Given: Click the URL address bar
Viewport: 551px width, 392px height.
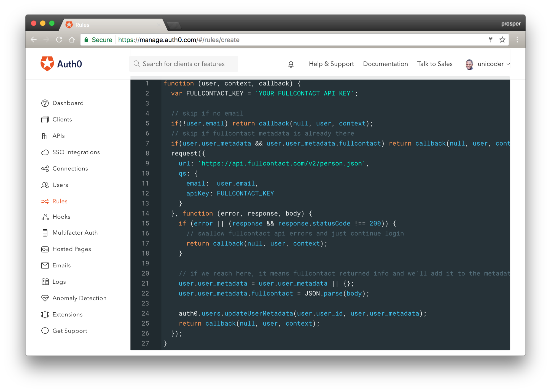Looking at the screenshot, I should (x=276, y=40).
